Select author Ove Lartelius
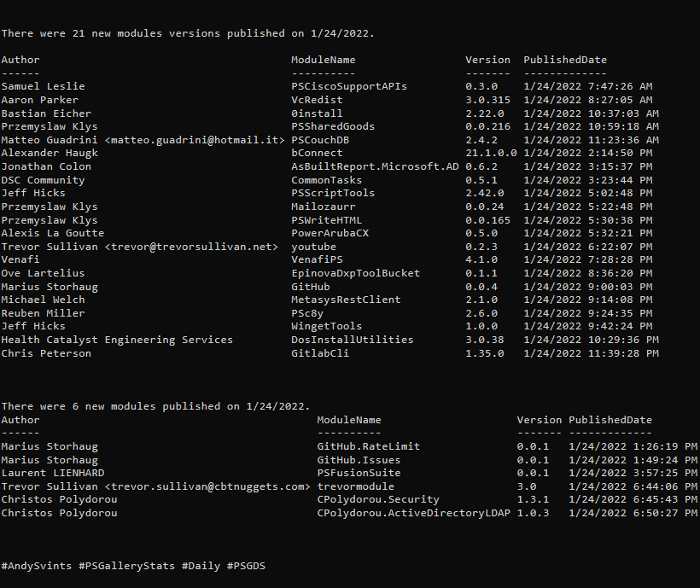Screen dimensions: 700x588 [43, 273]
